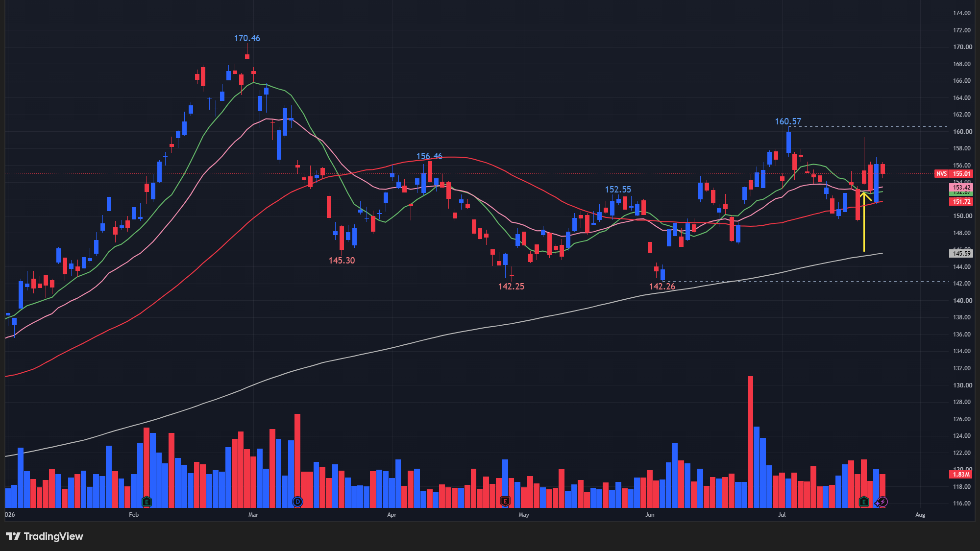This screenshot has width=980, height=551.
Task: Click the purple lightning bolt icon
Action: (882, 502)
